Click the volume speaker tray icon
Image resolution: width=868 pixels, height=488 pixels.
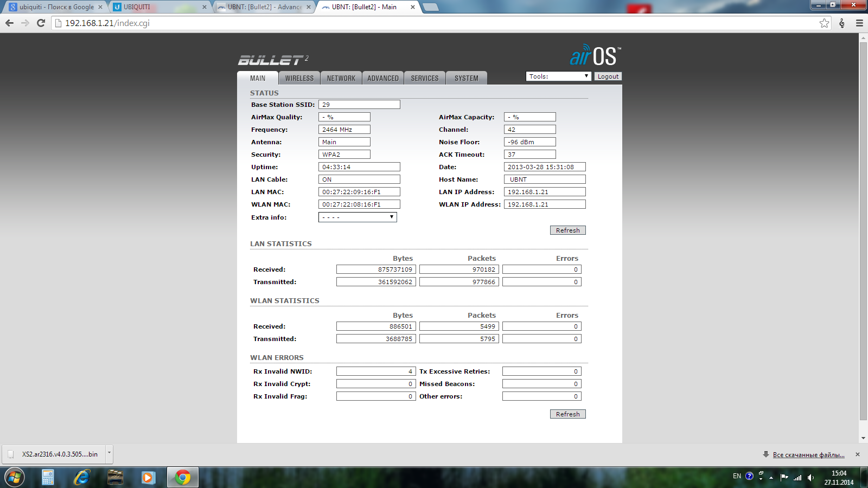[x=810, y=478]
